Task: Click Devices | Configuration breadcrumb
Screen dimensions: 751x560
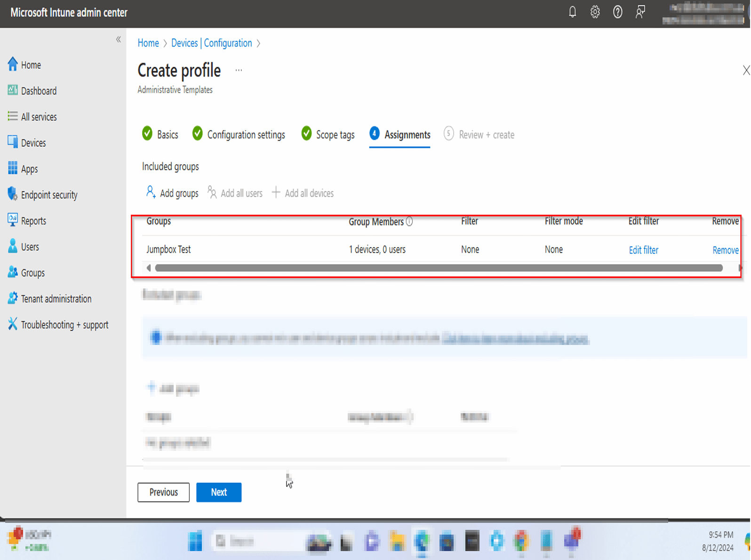Action: 212,43
